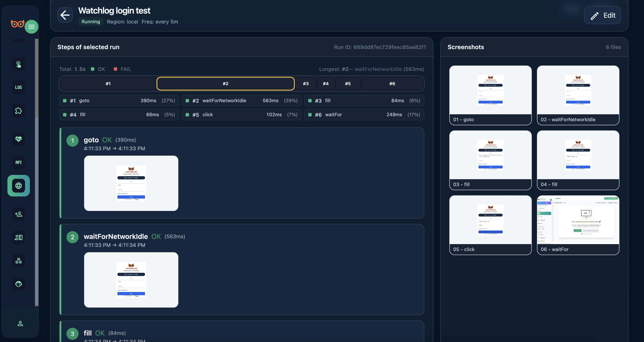The image size is (644, 342).
Task: Open the user-device sidebar icon
Action: pyautogui.click(x=19, y=237)
